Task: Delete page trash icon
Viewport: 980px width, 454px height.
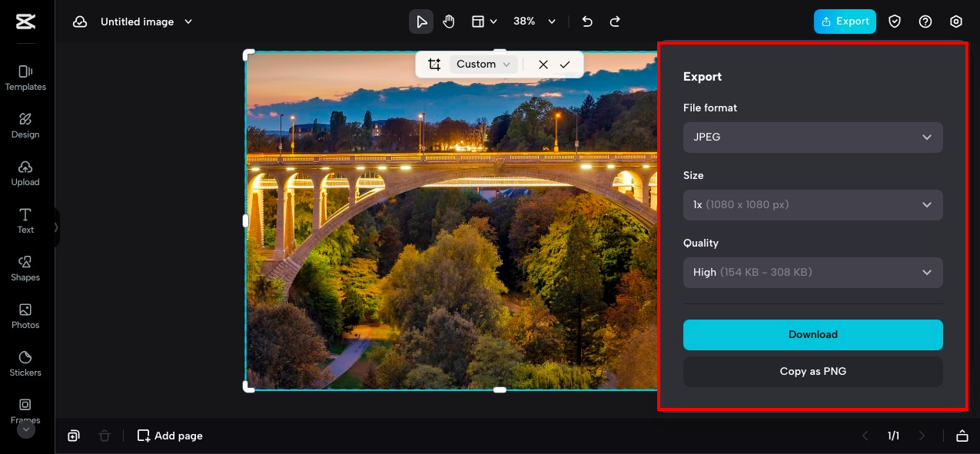Action: [105, 436]
